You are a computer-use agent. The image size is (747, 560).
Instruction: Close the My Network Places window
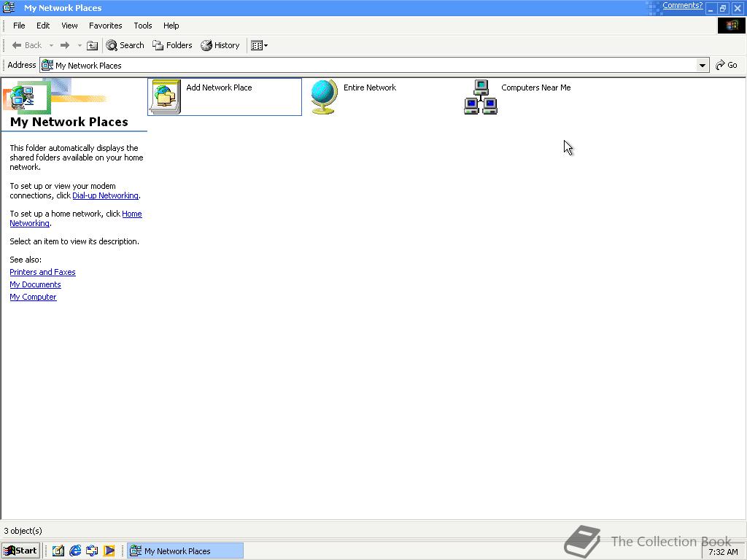point(737,9)
